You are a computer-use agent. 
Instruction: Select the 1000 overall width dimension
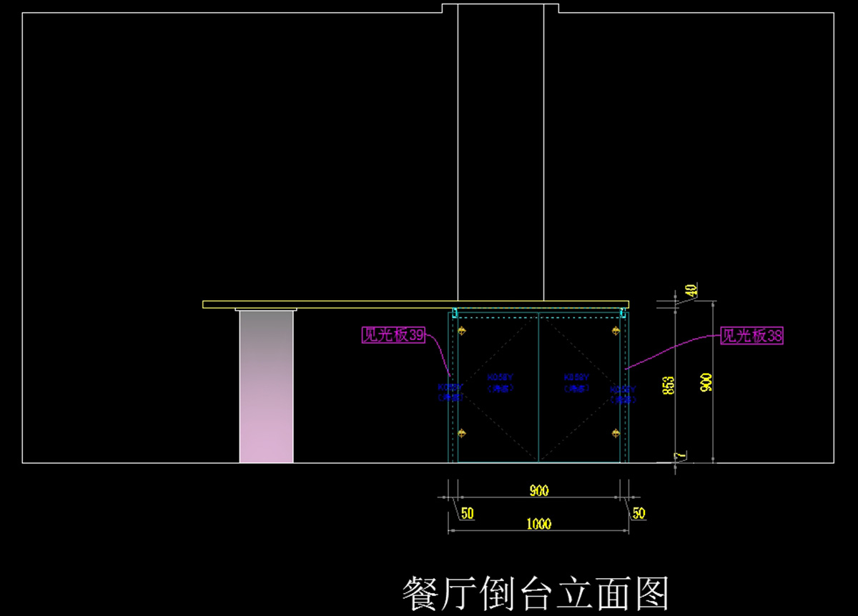[x=538, y=524]
